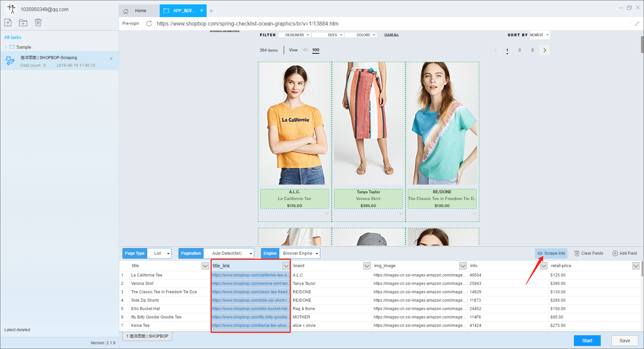This screenshot has width=644, height=349.
Task: Click the new task plus icon
Action: click(8, 22)
